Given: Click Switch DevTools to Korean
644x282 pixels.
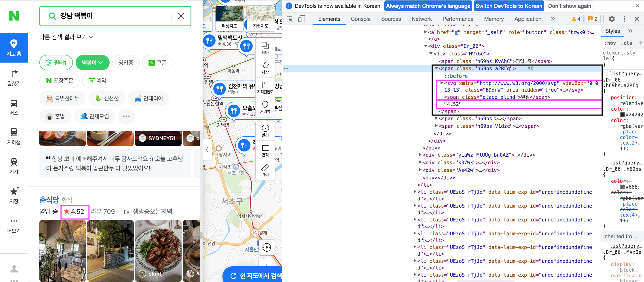Looking at the screenshot, I should 509,6.
